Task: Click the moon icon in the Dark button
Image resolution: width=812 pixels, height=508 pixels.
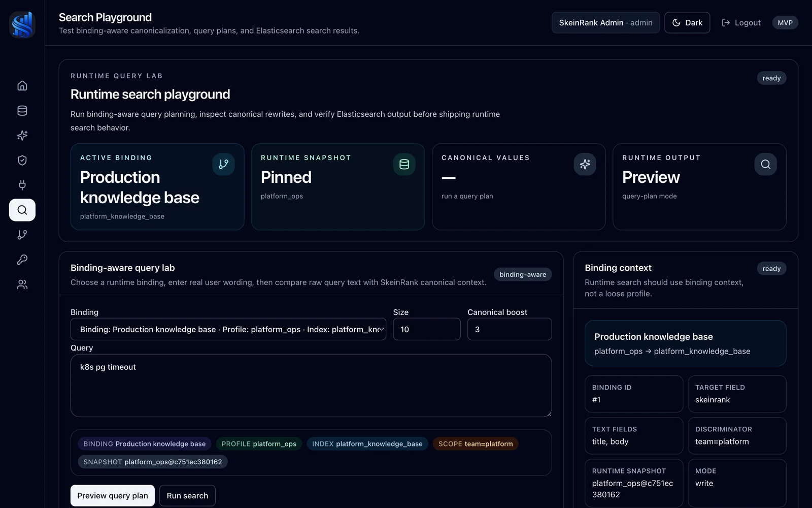Action: tap(676, 23)
